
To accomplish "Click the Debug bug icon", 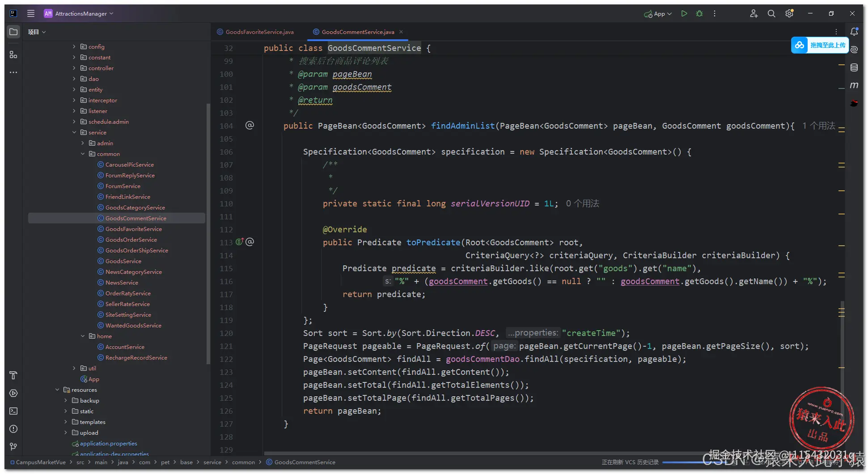I will tap(699, 14).
